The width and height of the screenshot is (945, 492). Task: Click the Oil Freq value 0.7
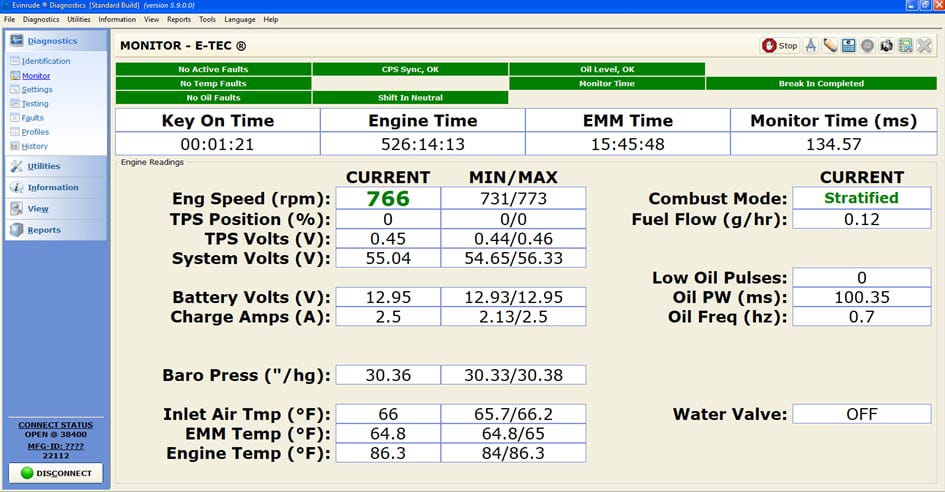[862, 317]
